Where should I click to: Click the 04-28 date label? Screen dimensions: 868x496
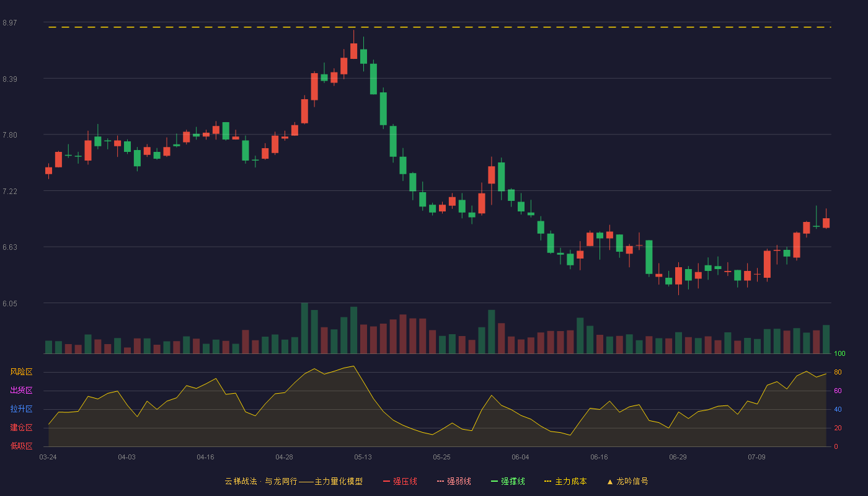pyautogui.click(x=284, y=457)
